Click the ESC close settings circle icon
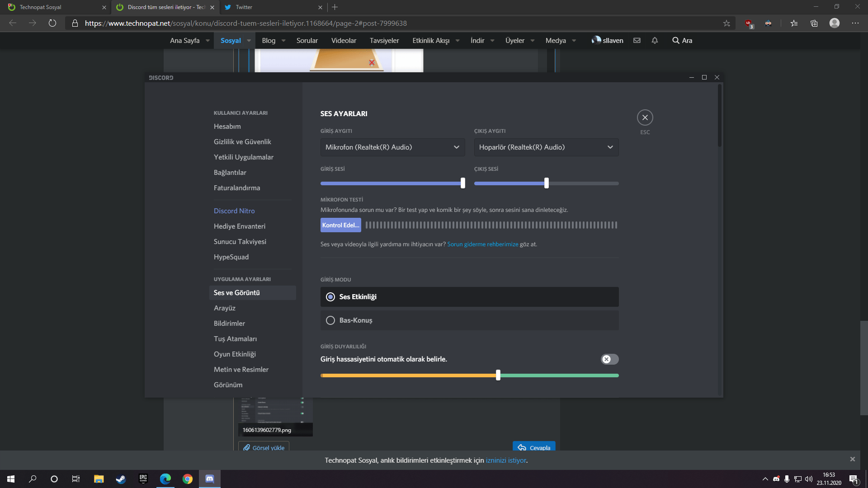The width and height of the screenshot is (868, 488). 645,117
